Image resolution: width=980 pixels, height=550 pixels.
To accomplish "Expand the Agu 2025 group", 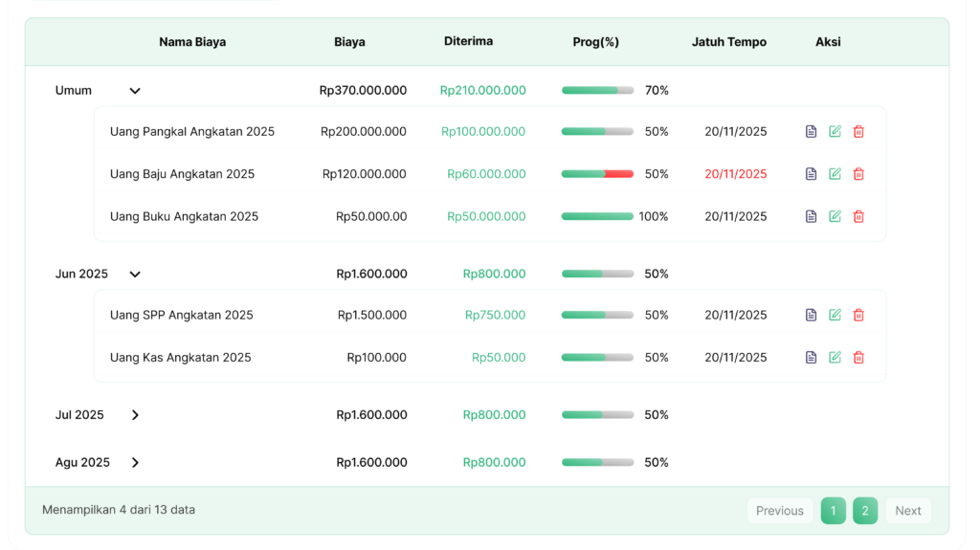I will click(135, 463).
